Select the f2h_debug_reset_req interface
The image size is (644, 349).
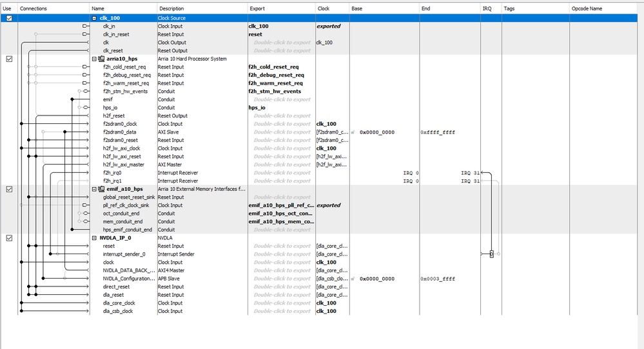(126, 75)
